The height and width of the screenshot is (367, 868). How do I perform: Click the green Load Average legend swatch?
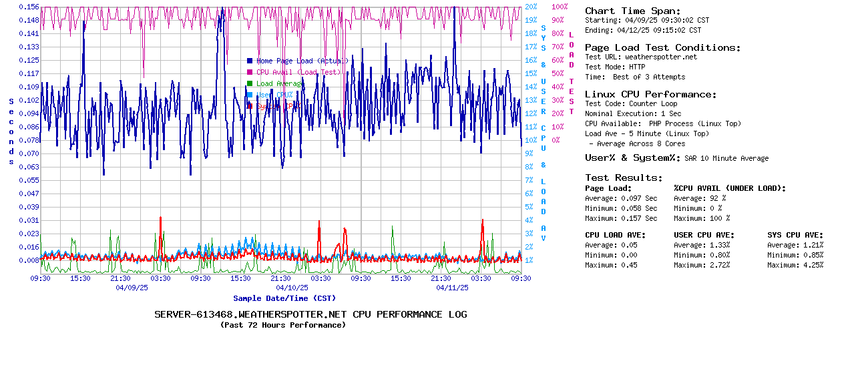(x=250, y=83)
